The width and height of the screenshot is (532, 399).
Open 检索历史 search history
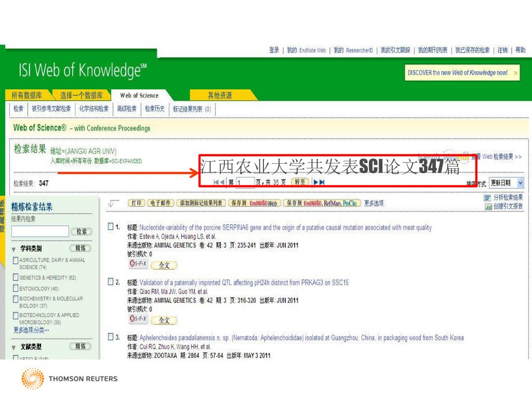(x=155, y=109)
